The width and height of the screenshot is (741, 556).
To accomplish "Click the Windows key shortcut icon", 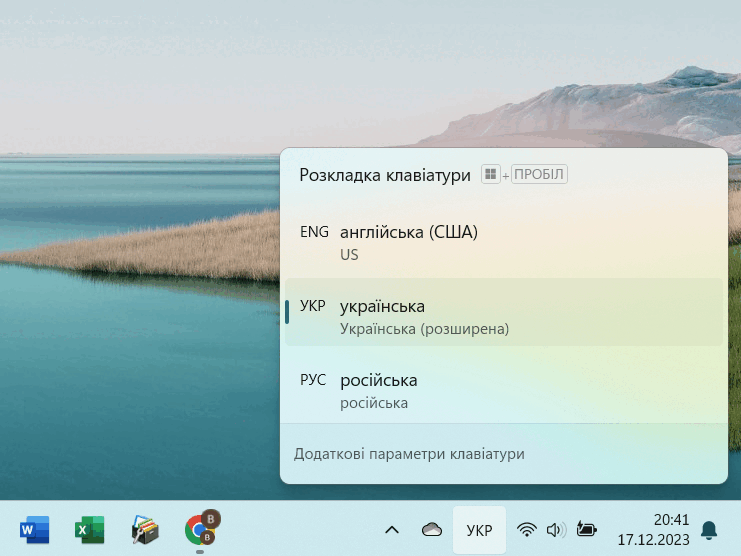I will click(491, 174).
